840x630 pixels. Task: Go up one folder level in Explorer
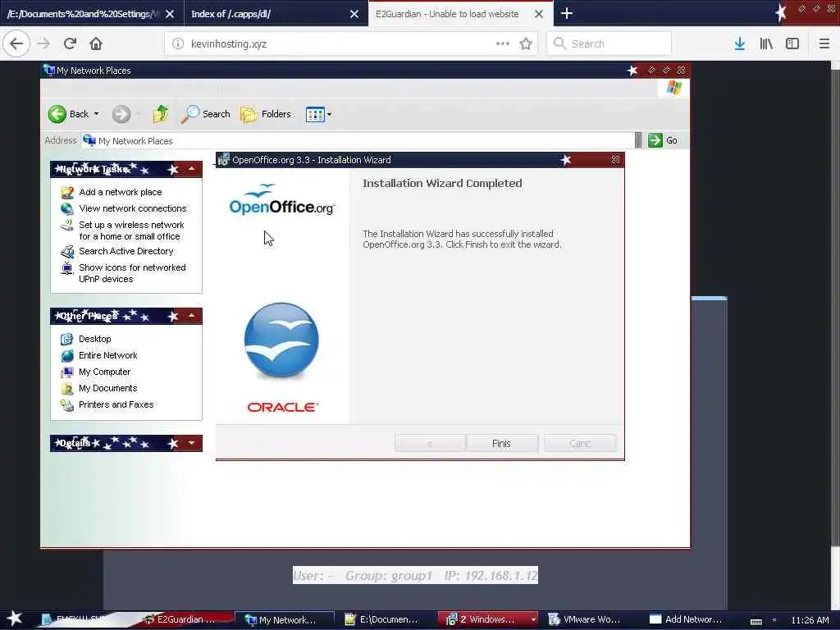point(160,113)
